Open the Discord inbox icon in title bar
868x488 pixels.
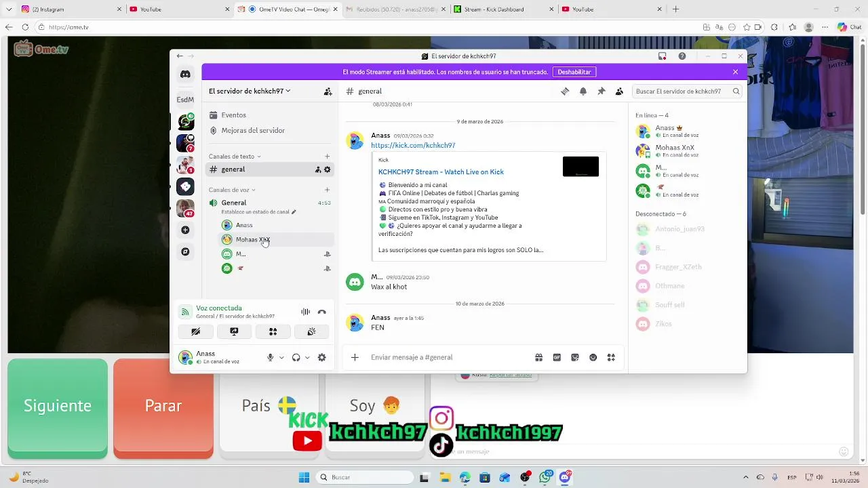point(663,56)
